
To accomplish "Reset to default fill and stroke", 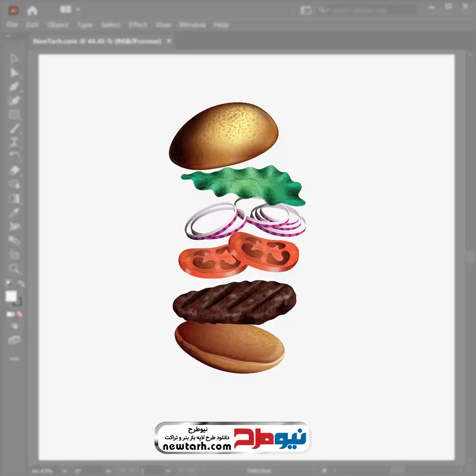I will coord(8,284).
